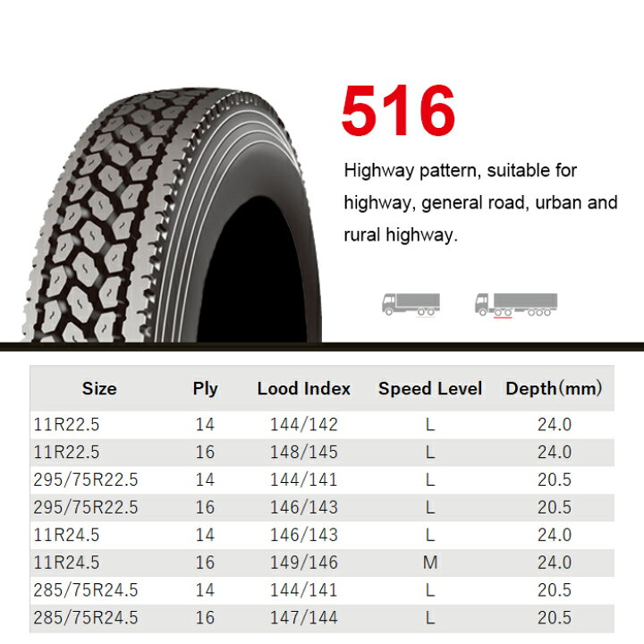644x644 pixels.
Task: Select the 11R22.5 size cell with load 144/142
Action: click(x=66, y=424)
